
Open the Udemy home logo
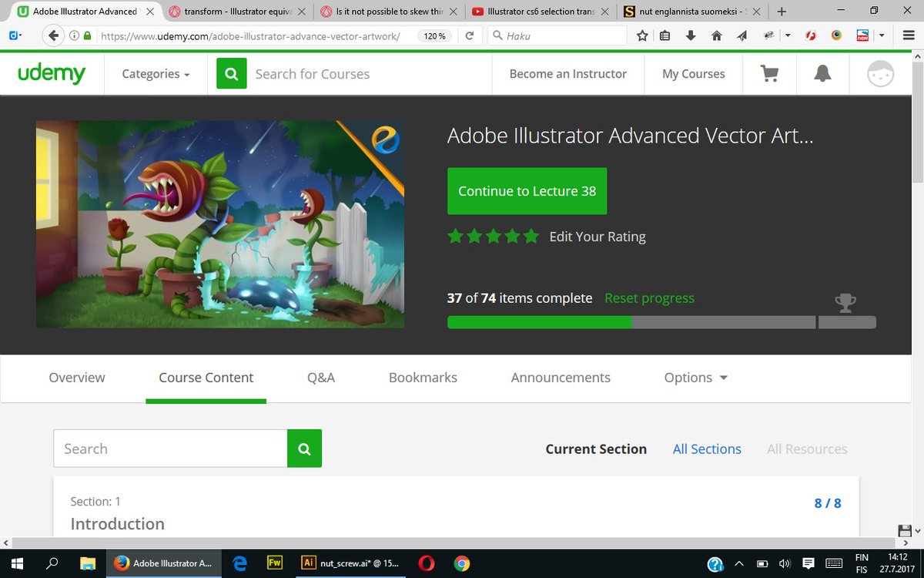(x=52, y=74)
